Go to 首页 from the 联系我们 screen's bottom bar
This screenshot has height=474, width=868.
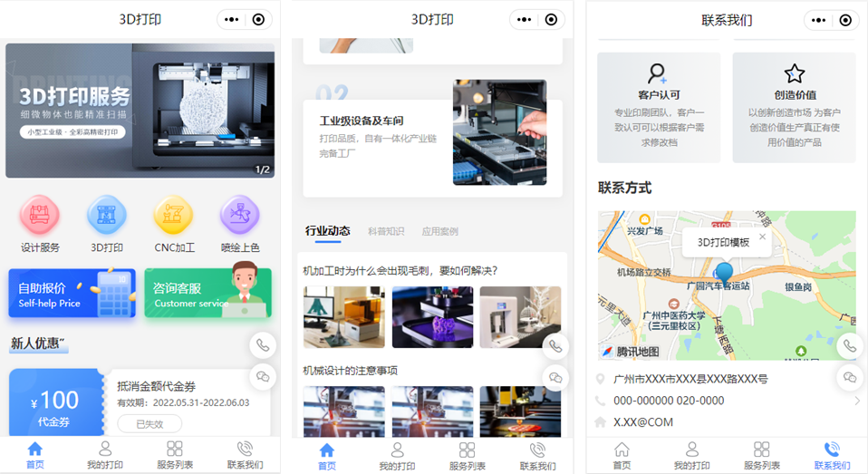click(x=622, y=456)
